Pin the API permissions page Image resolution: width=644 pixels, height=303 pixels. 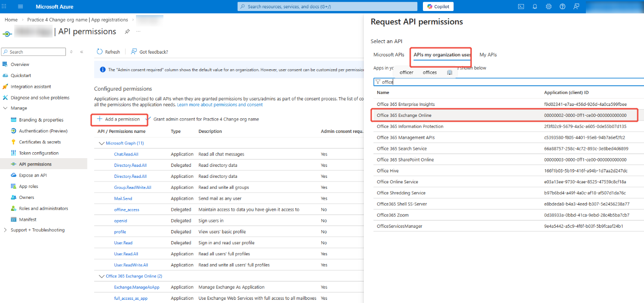pos(127,32)
